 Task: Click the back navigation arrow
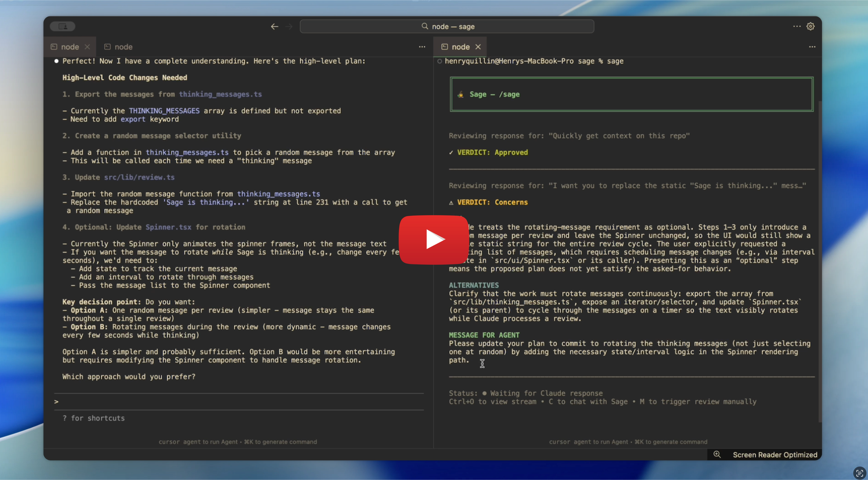click(275, 26)
